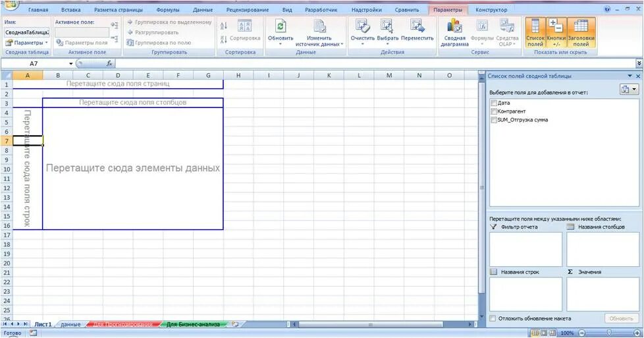Switch to Page Break Preview icon
The width and height of the screenshot is (644, 338).
(x=553, y=333)
